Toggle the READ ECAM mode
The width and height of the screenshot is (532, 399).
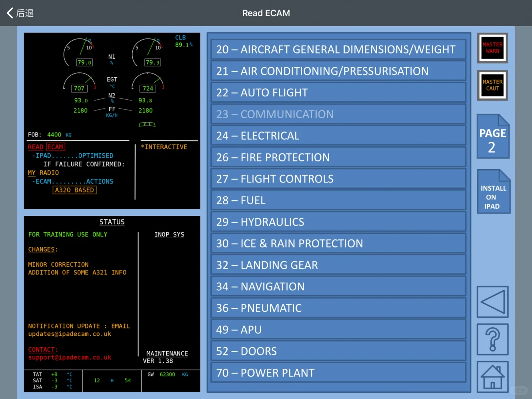point(46,147)
